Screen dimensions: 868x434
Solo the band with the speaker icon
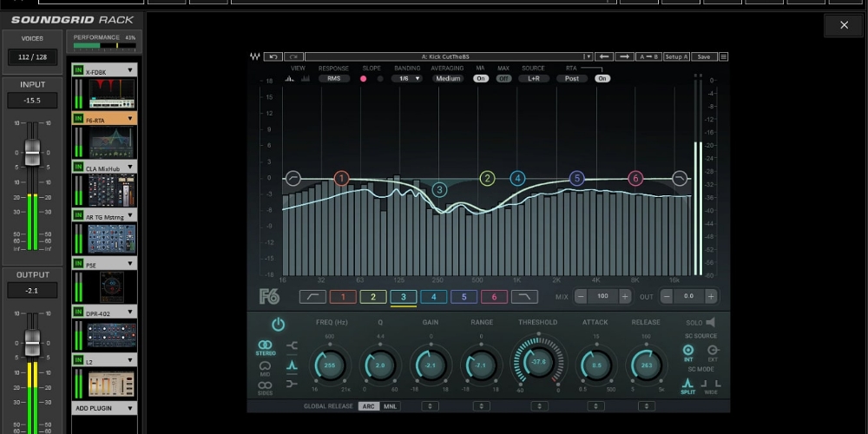710,322
